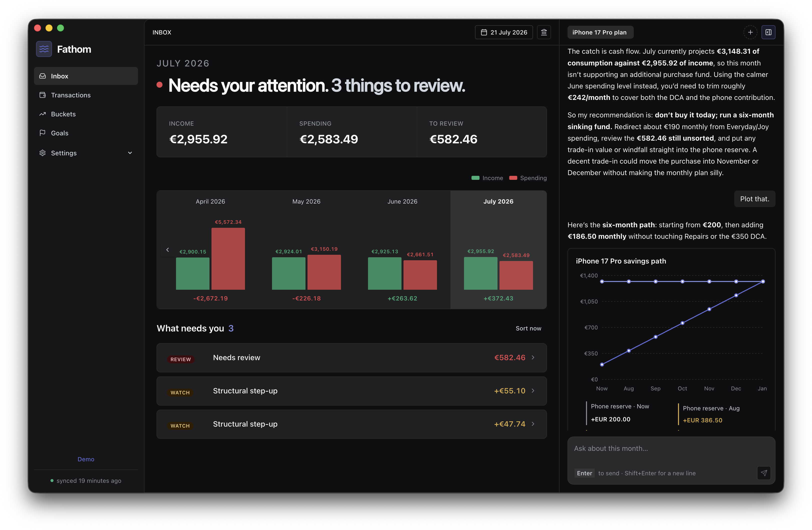The image size is (812, 530).
Task: Go to previous months with chart arrow
Action: coord(167,250)
